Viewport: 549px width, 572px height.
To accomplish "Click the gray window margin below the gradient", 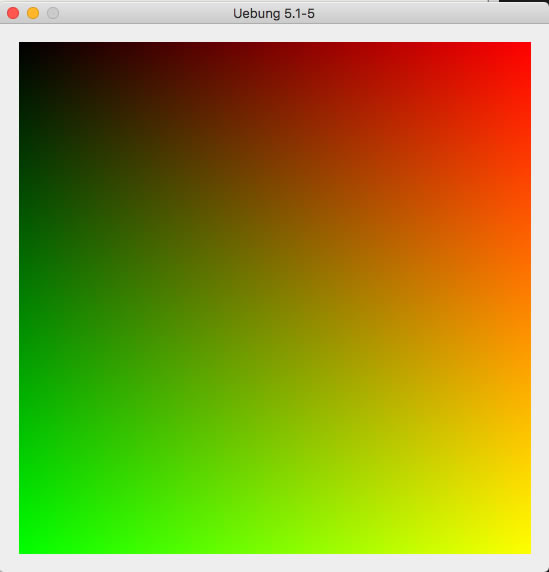I will tap(274, 563).
